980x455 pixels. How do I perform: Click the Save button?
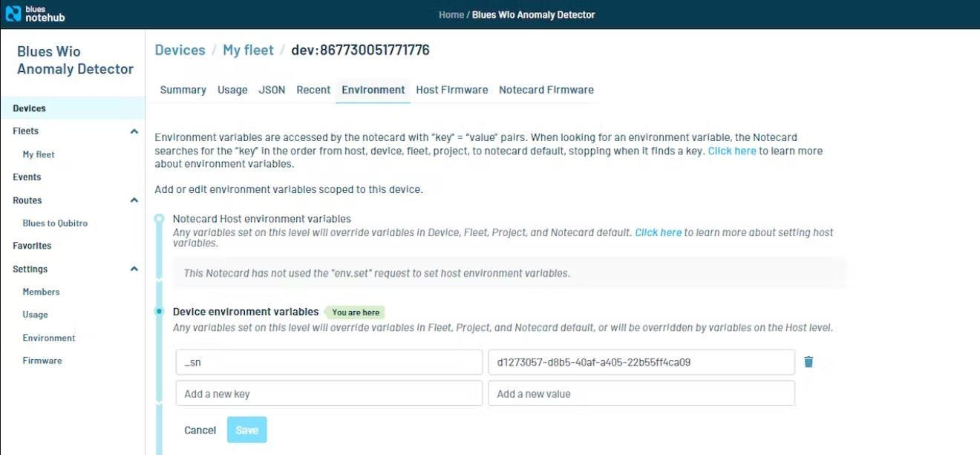click(246, 430)
